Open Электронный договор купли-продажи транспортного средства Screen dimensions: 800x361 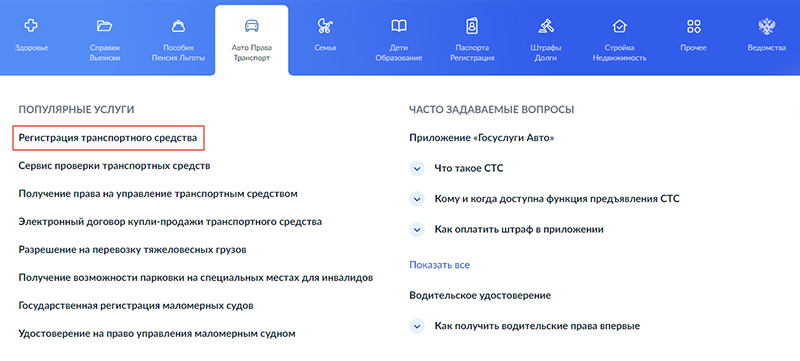pyautogui.click(x=170, y=222)
